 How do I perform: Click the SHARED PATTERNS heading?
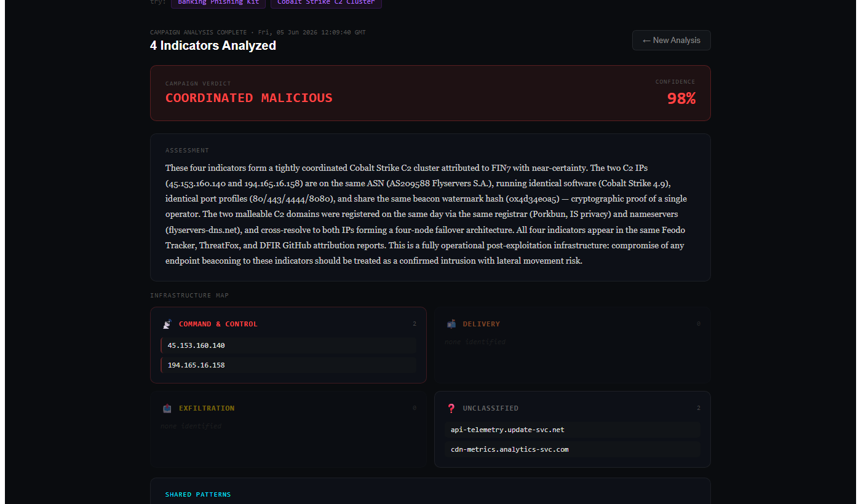coord(198,495)
